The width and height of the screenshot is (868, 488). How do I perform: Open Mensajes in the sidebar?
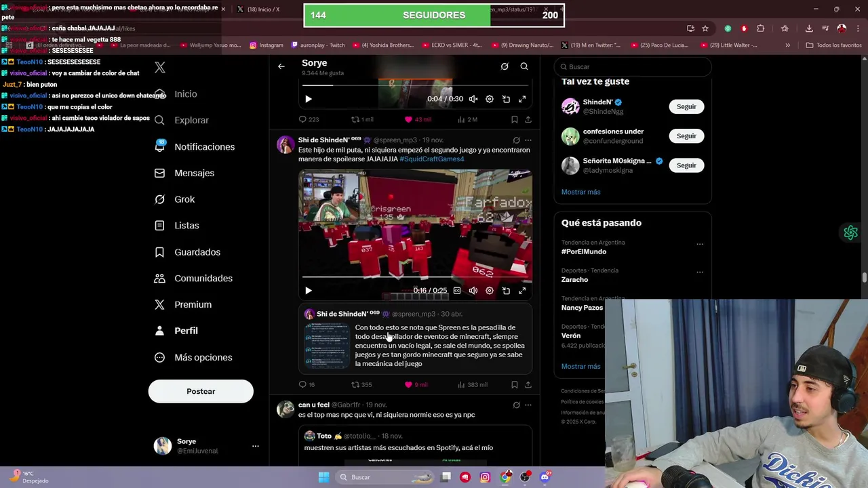(184, 173)
